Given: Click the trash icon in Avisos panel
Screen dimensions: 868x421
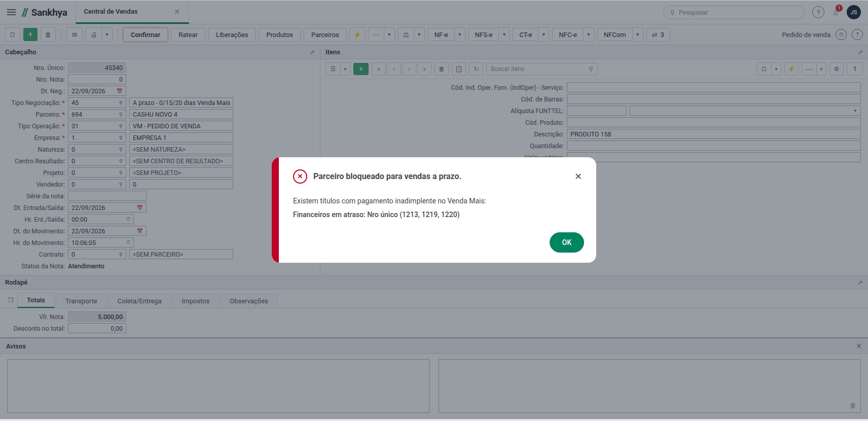Looking at the screenshot, I should [x=853, y=406].
